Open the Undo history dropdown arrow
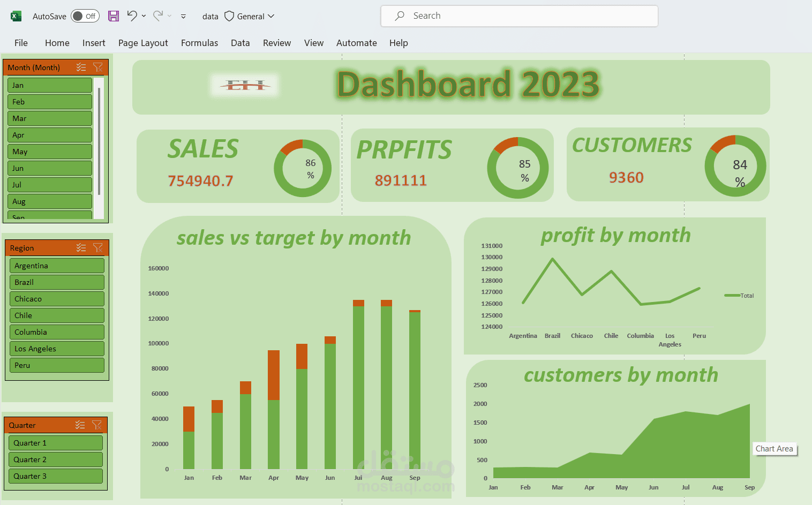Viewport: 812px width, 505px height. click(x=144, y=16)
